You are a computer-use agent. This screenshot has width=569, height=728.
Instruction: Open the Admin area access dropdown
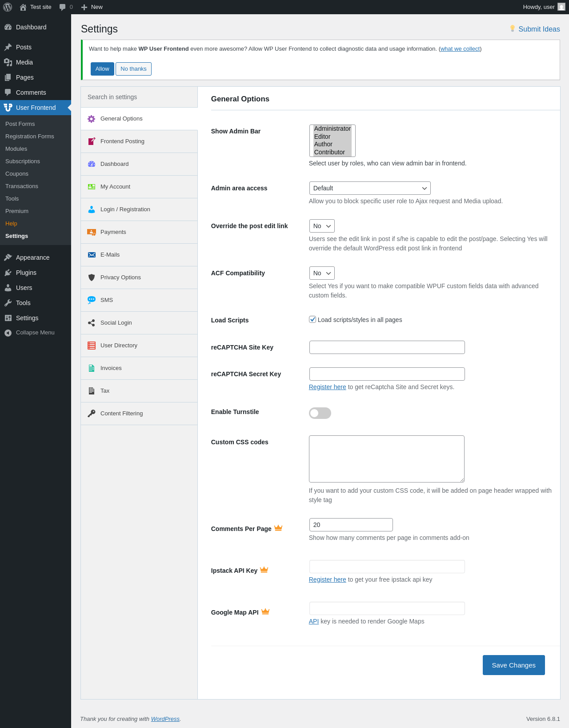coord(370,188)
